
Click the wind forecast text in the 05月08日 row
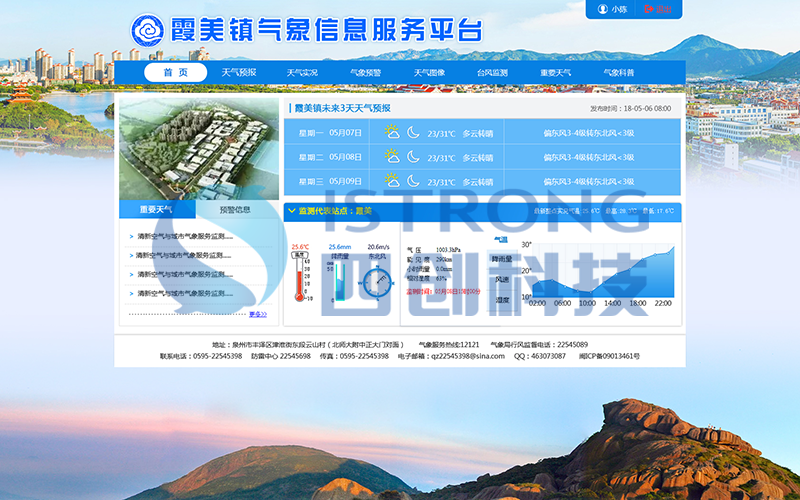(x=589, y=157)
